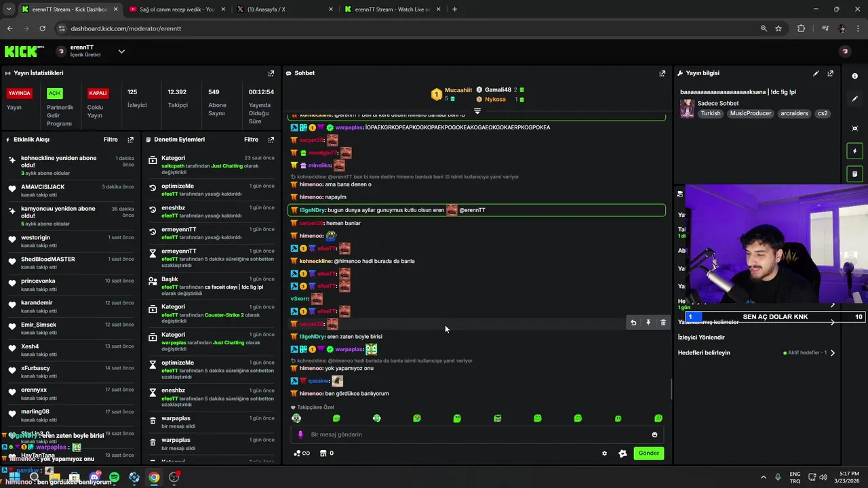Click the Kick logo in the header
The image size is (868, 488).
click(x=24, y=52)
